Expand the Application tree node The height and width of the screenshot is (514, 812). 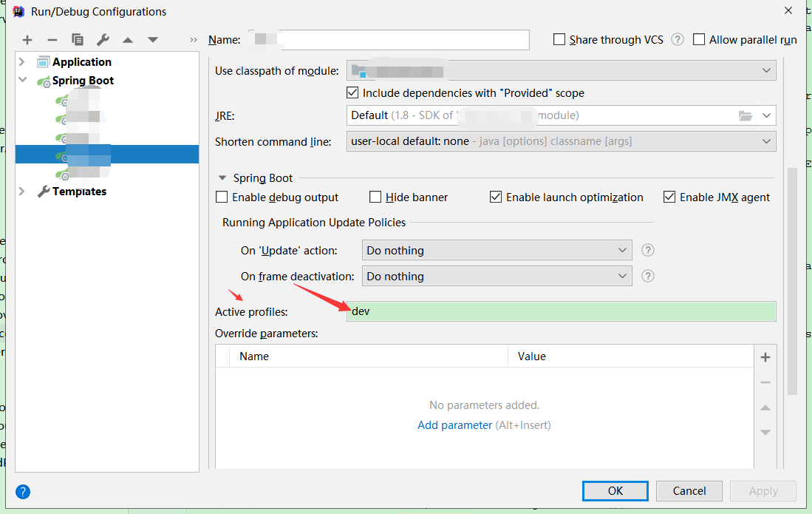click(x=21, y=61)
